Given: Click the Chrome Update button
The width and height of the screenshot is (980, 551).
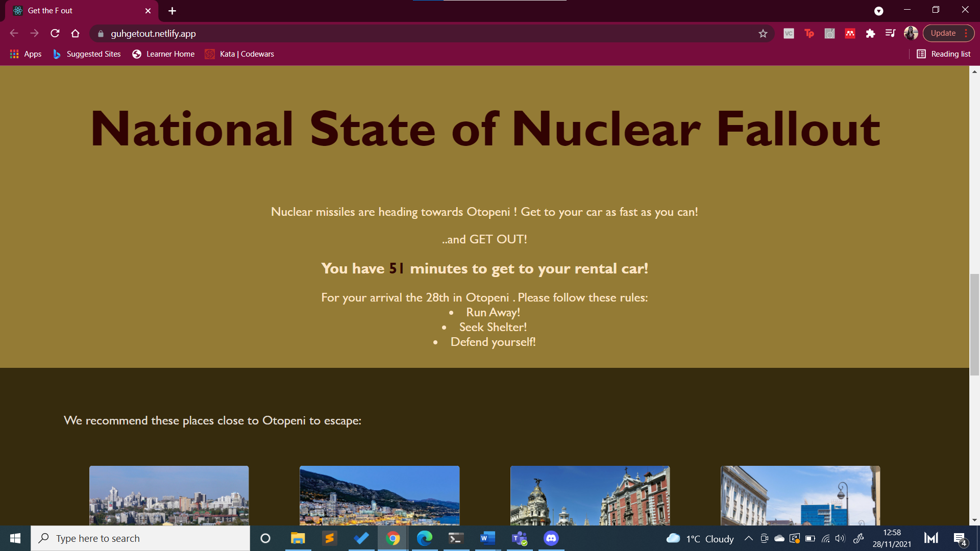Looking at the screenshot, I should point(943,34).
